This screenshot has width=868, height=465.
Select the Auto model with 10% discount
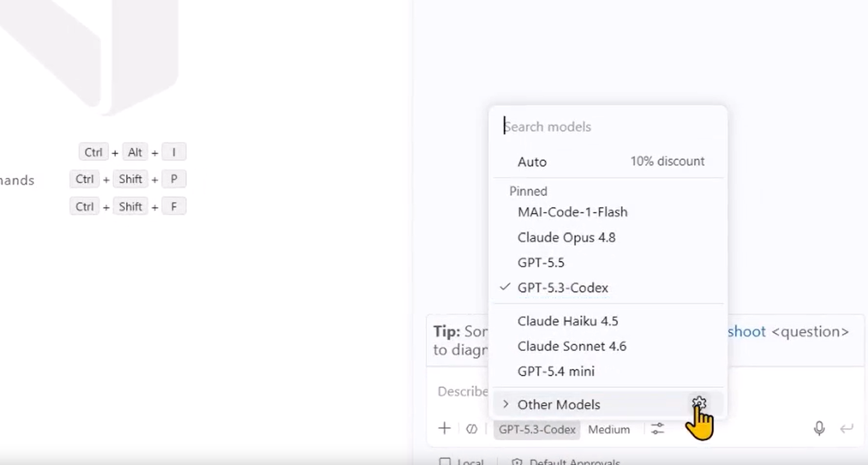point(608,162)
